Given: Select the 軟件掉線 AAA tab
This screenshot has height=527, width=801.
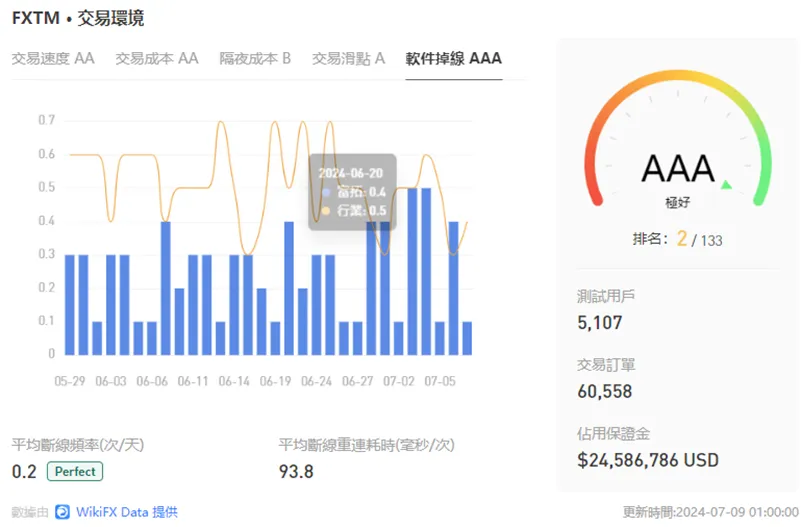Looking at the screenshot, I should point(454,58).
